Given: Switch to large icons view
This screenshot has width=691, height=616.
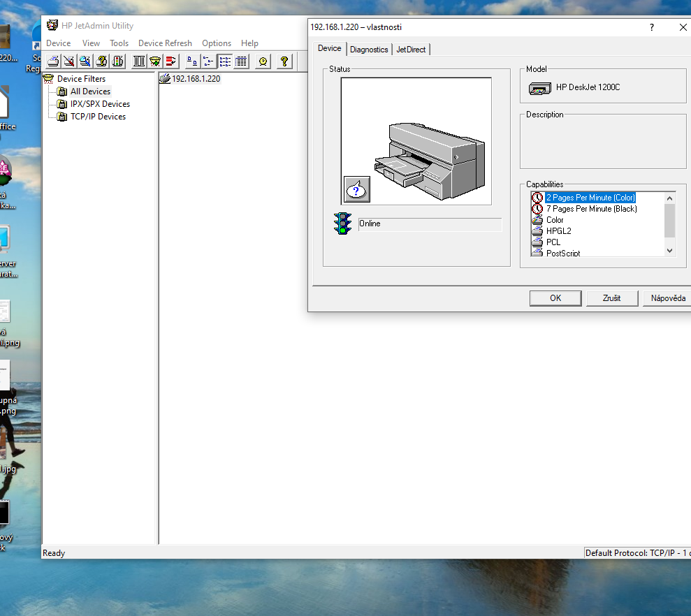Looking at the screenshot, I should [x=192, y=61].
